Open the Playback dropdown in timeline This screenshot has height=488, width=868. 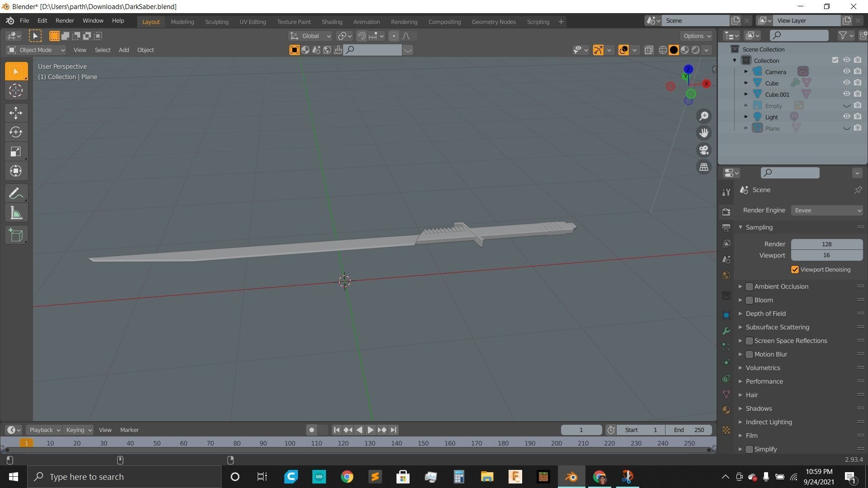44,430
